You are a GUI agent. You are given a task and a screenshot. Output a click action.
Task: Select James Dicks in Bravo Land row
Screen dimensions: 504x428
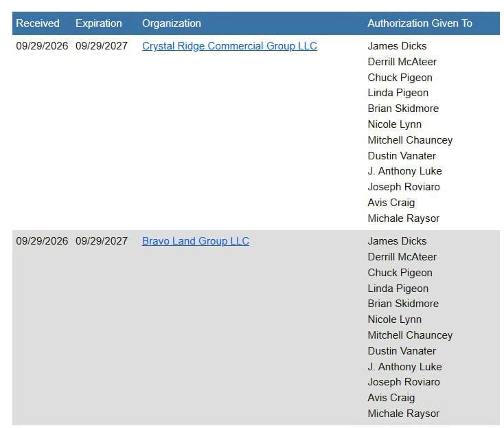(x=397, y=241)
